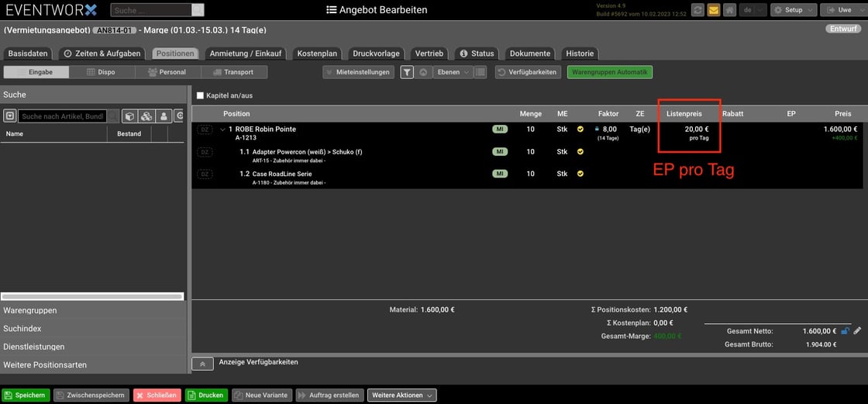
Task: Click the person icon in the search panel
Action: [x=164, y=116]
